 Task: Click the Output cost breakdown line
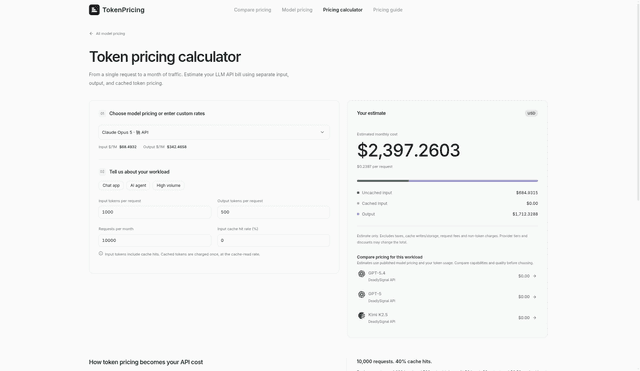click(447, 214)
